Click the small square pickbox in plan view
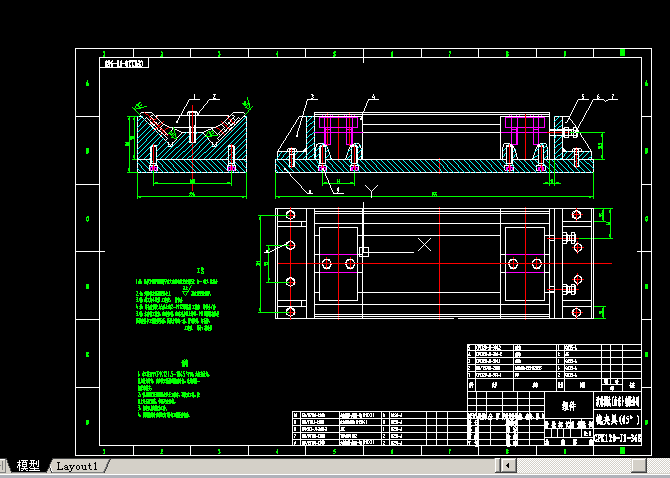Screen dimensions: 670x478 365,250
